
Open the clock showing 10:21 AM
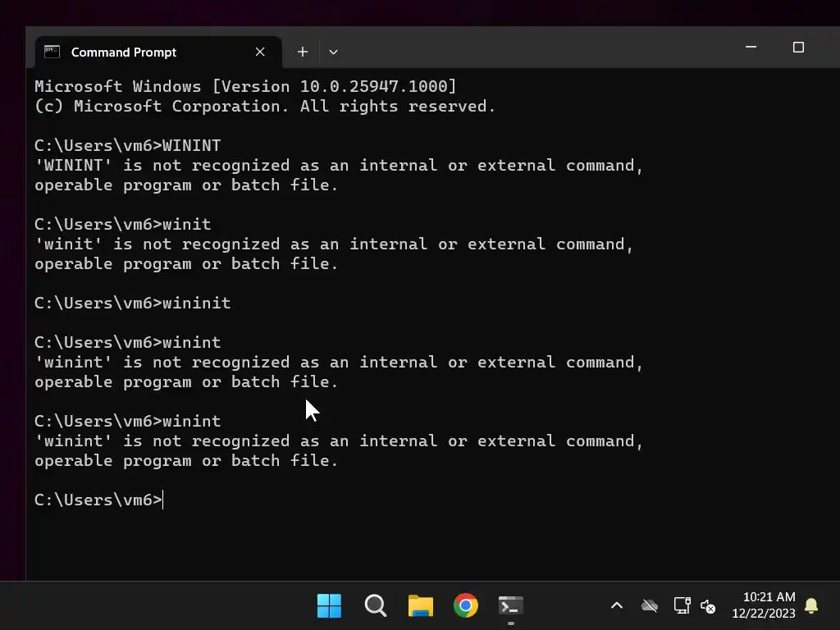[x=764, y=605]
